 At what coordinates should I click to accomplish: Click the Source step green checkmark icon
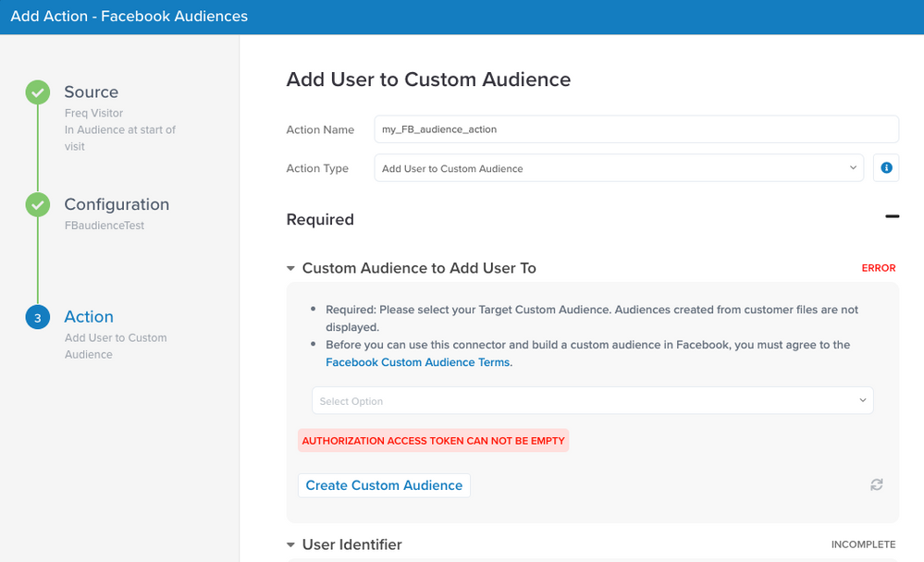pyautogui.click(x=38, y=92)
